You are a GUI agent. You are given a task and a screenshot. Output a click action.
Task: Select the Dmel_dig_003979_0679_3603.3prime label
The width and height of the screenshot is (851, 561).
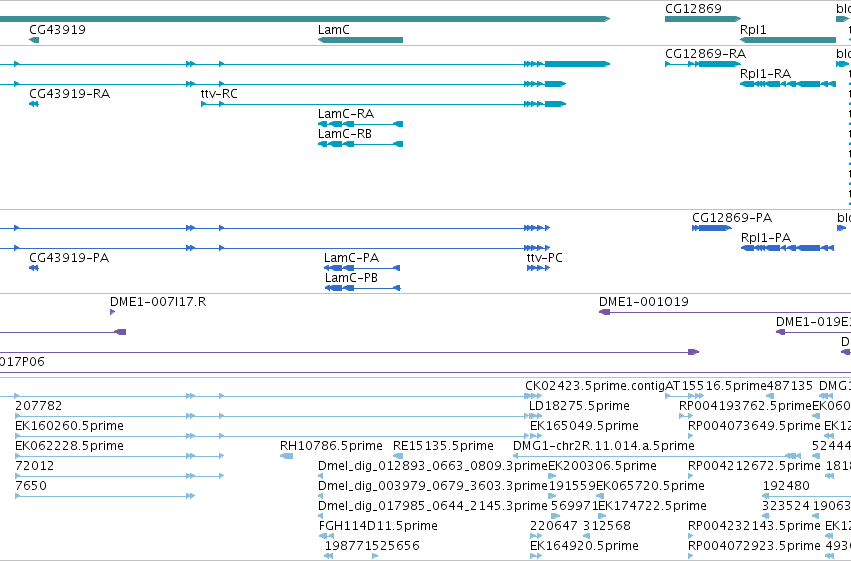point(433,486)
